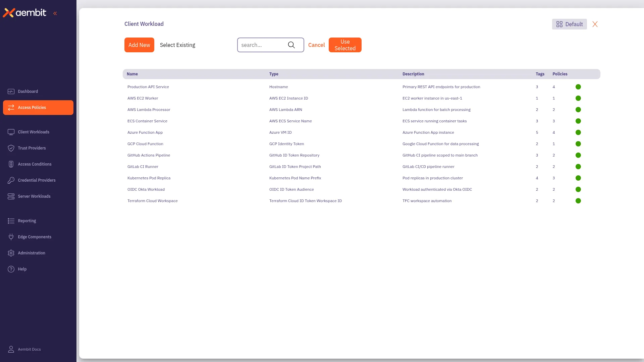Click green status dot for GitHub Actions Pipeline

(578, 155)
